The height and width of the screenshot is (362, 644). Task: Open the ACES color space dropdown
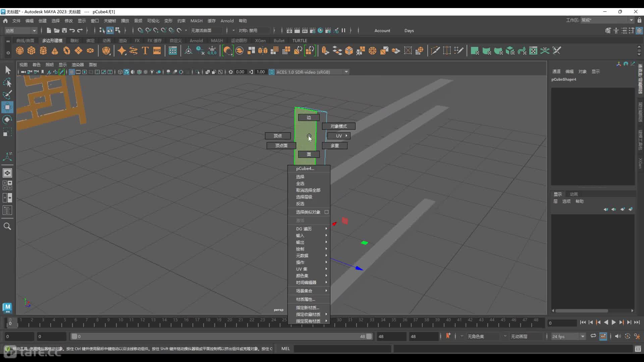(346, 72)
